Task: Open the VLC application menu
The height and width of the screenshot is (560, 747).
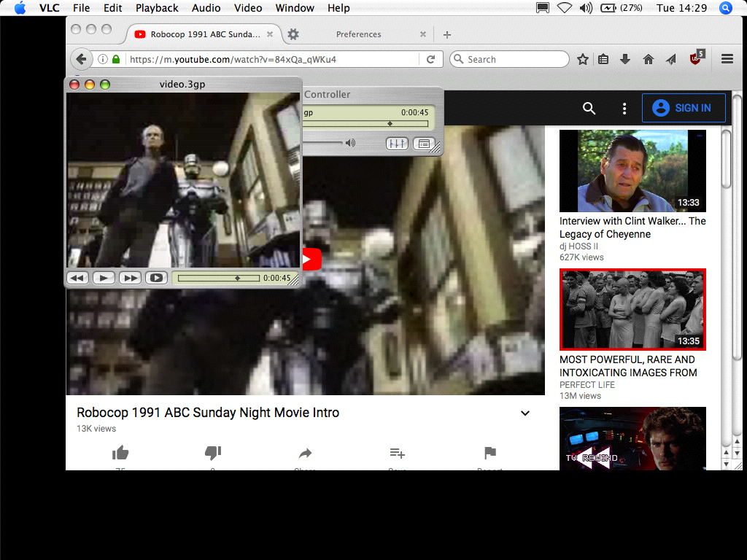Action: [50, 8]
